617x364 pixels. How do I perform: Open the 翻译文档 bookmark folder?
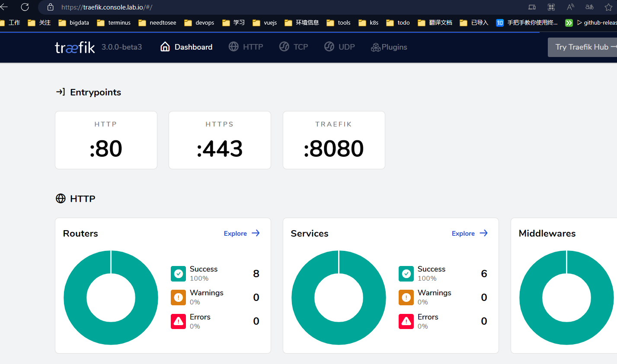click(x=435, y=22)
